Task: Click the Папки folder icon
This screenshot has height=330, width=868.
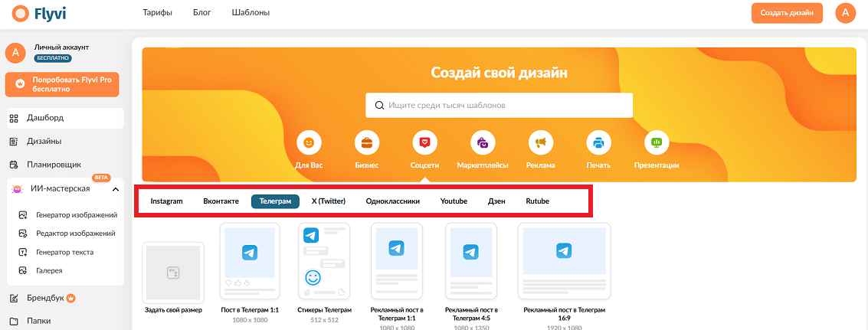Action: click(x=15, y=321)
